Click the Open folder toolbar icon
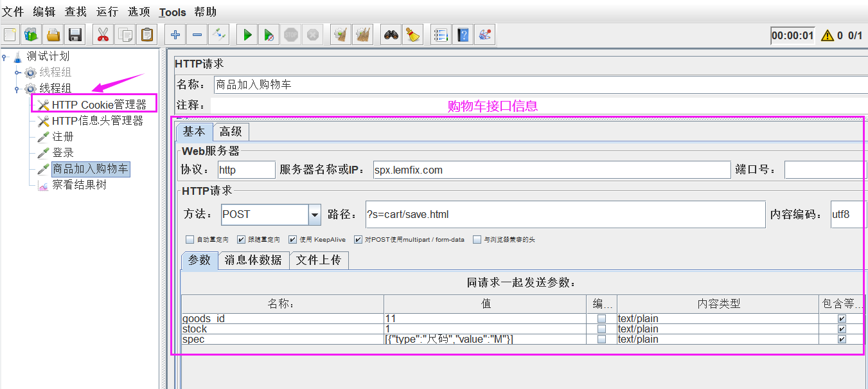 tap(53, 35)
